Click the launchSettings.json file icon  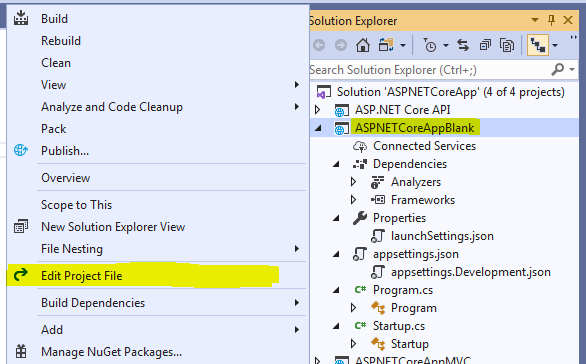point(377,236)
